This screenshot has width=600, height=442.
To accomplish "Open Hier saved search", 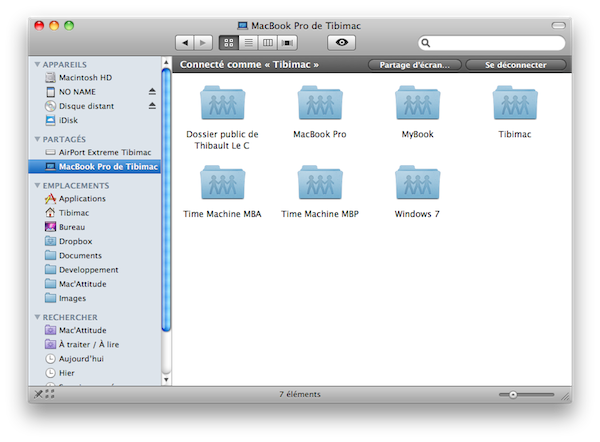I will click(x=95, y=373).
